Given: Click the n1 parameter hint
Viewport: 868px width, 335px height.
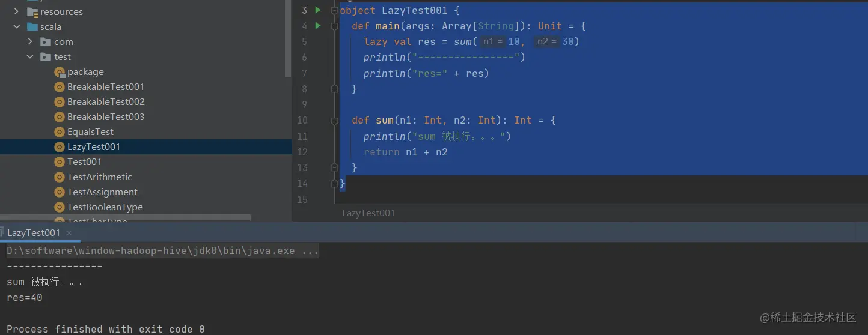Looking at the screenshot, I should click(x=493, y=41).
